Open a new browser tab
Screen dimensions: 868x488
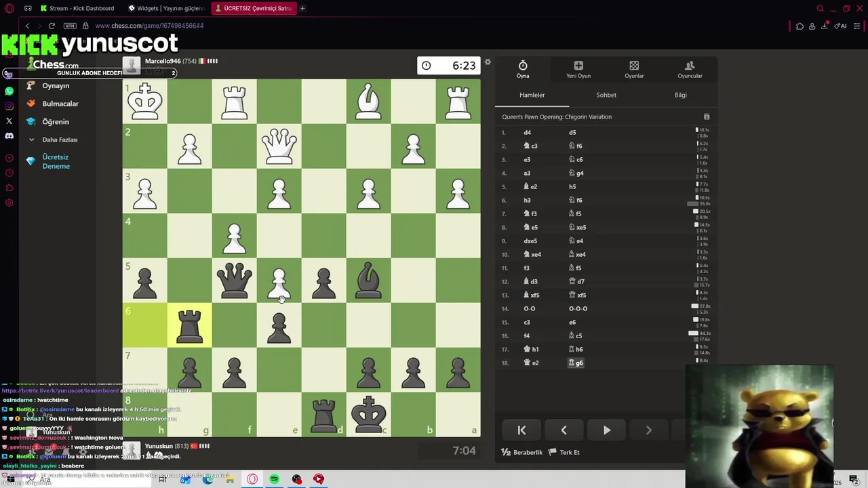302,8
